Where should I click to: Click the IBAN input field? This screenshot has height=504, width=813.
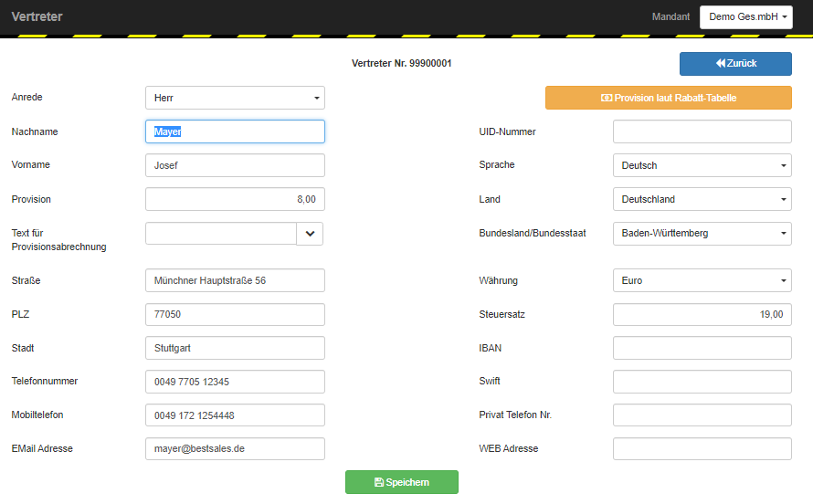(x=702, y=348)
